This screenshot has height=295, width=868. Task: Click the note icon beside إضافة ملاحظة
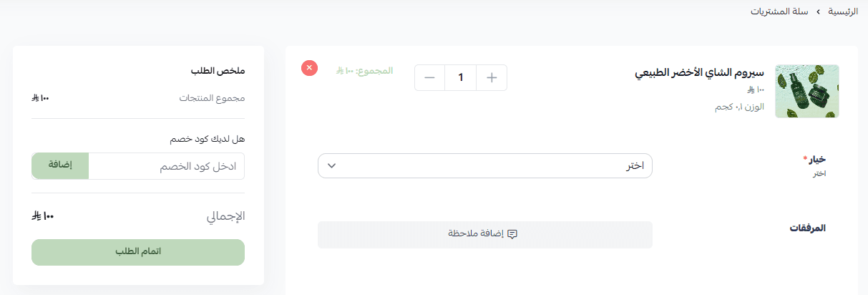512,234
